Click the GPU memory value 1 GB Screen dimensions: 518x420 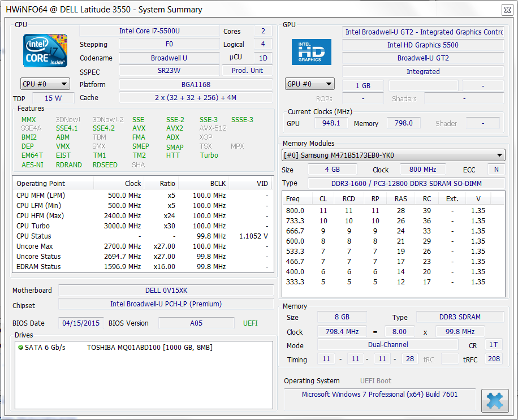[362, 86]
